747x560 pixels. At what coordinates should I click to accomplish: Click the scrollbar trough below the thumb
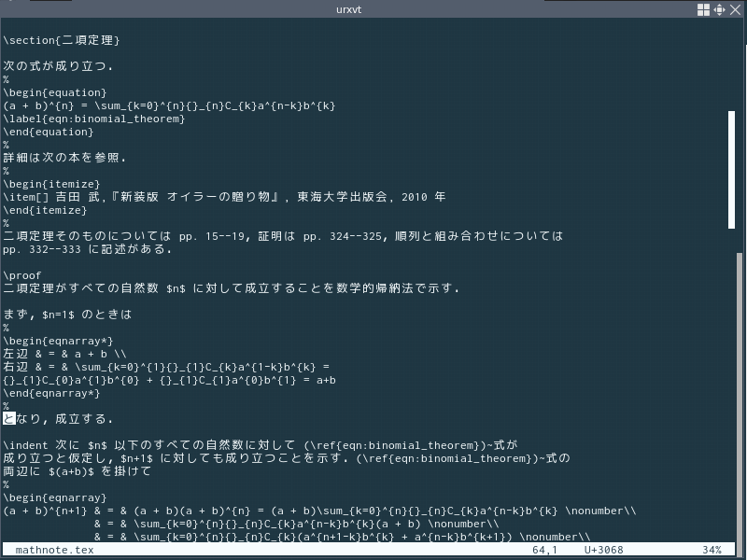click(x=732, y=373)
